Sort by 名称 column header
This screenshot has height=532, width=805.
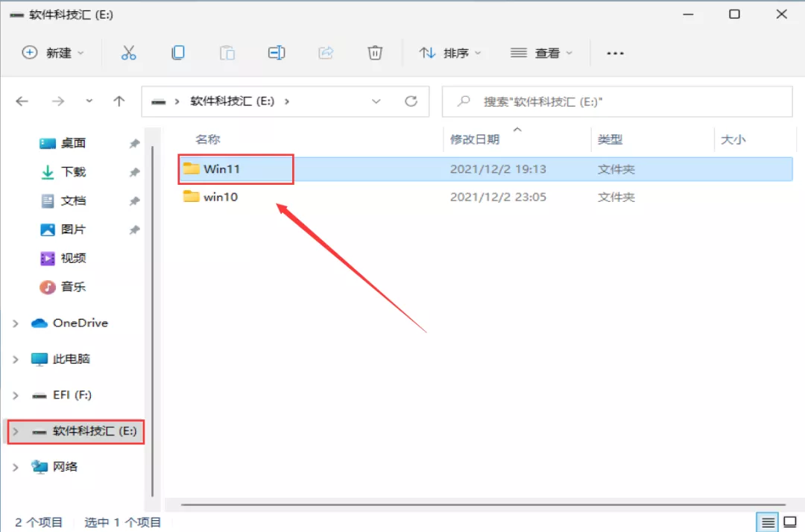(x=207, y=139)
